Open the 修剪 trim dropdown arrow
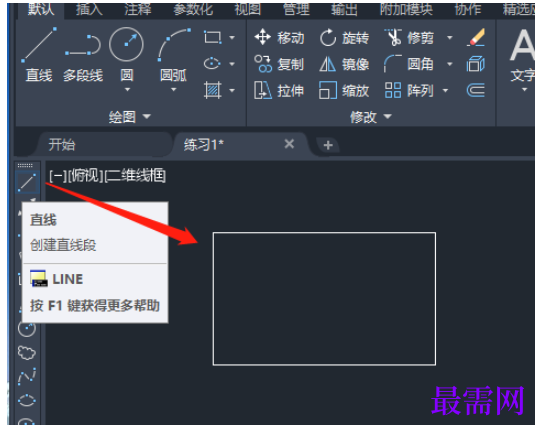 [449, 37]
